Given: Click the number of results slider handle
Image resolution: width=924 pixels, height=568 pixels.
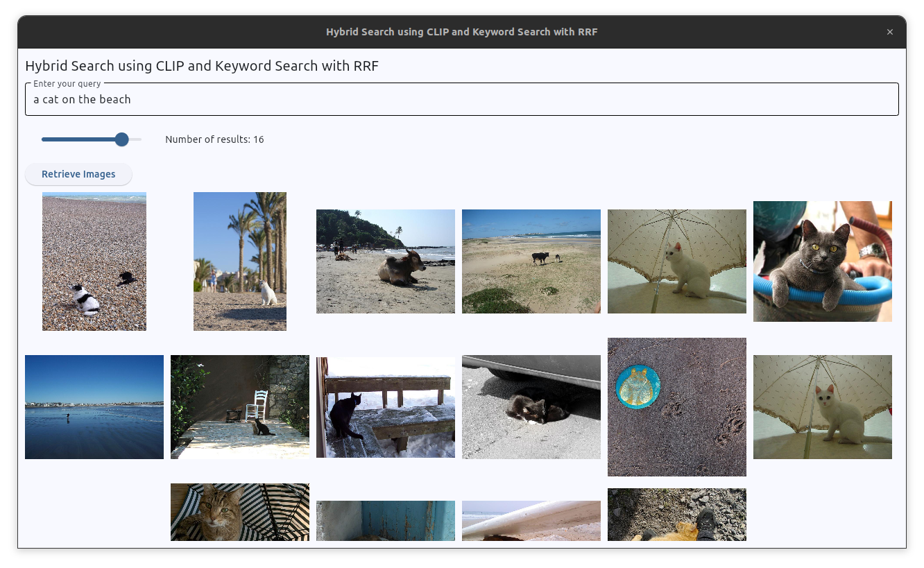Looking at the screenshot, I should [x=121, y=139].
